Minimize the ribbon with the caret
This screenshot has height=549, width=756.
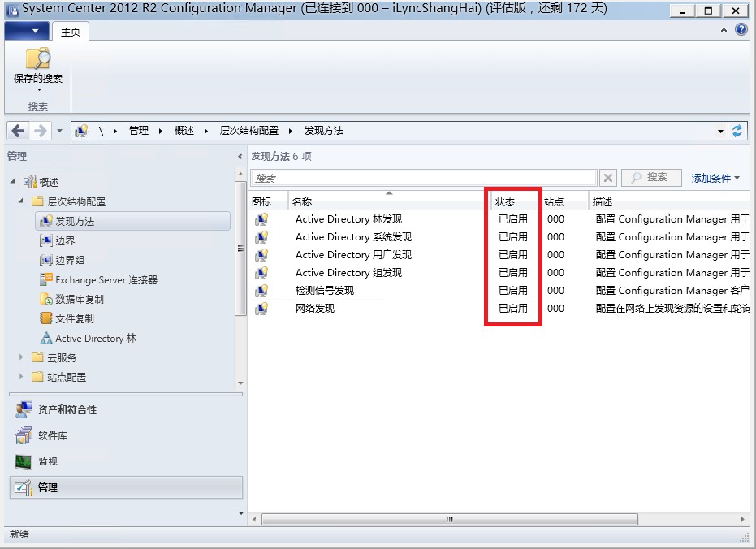pyautogui.click(x=724, y=30)
